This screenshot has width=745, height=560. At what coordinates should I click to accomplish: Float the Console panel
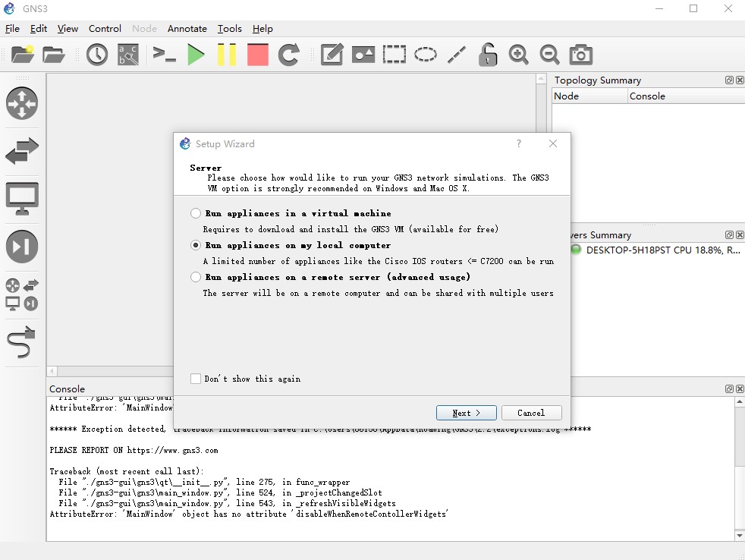point(729,389)
